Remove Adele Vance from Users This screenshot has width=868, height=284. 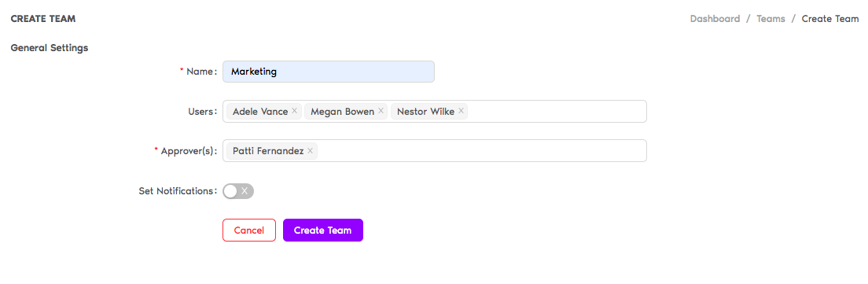coord(295,111)
